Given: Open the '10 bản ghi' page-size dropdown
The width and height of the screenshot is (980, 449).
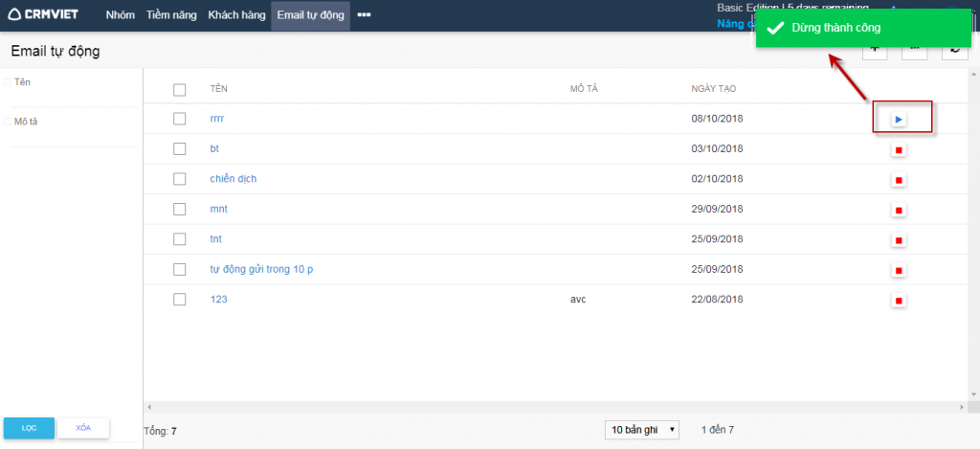Looking at the screenshot, I should [x=641, y=430].
